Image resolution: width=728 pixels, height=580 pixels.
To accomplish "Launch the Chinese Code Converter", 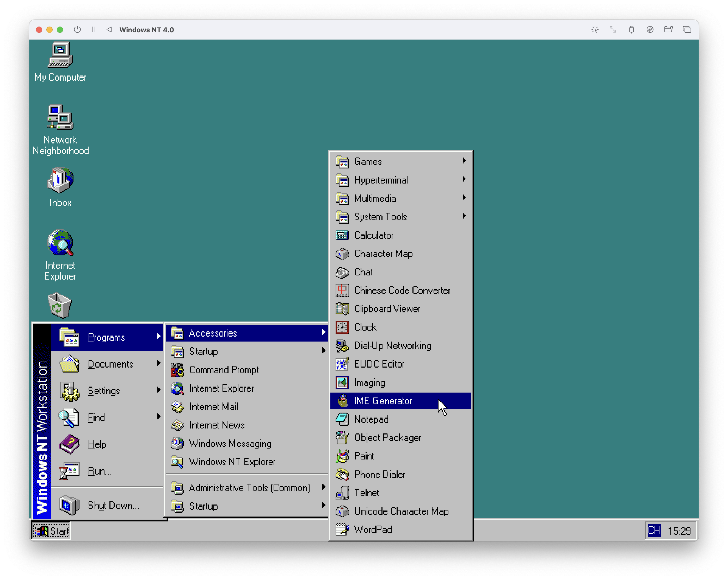I will click(x=402, y=290).
